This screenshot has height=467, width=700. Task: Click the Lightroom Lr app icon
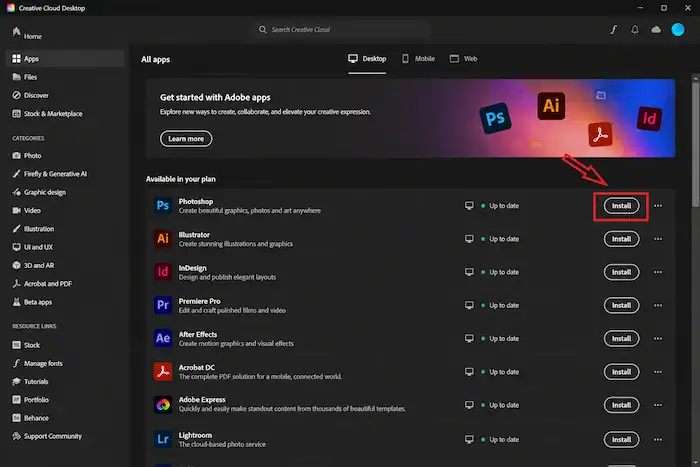point(163,439)
